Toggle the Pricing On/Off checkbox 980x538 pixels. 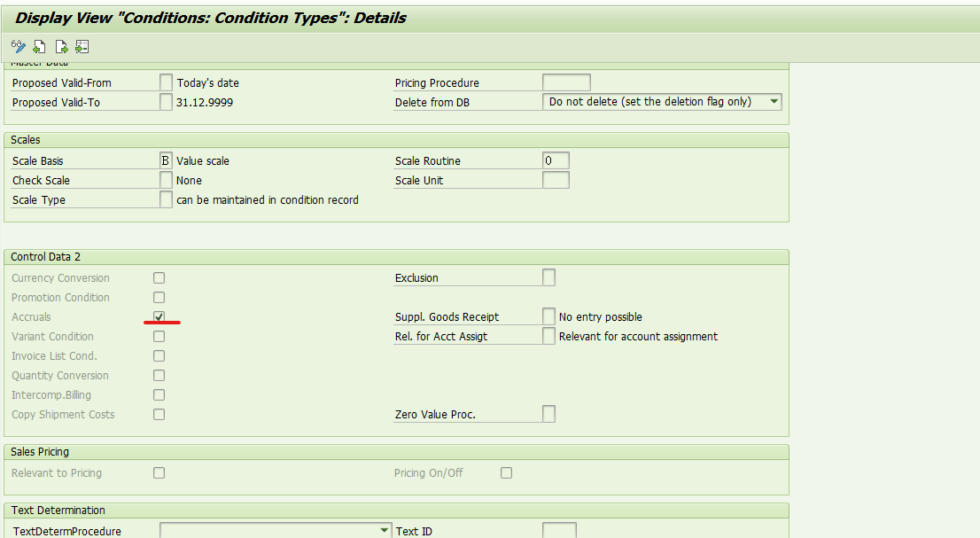[506, 473]
